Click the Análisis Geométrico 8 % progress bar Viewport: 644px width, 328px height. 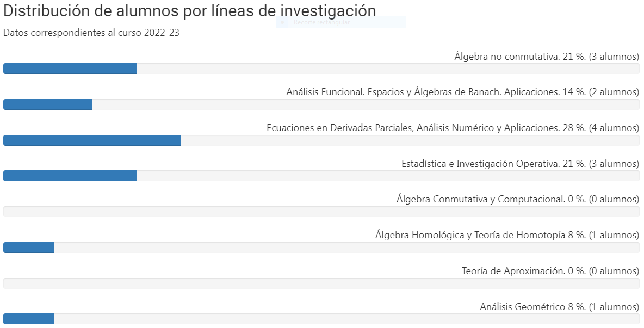[28, 319]
